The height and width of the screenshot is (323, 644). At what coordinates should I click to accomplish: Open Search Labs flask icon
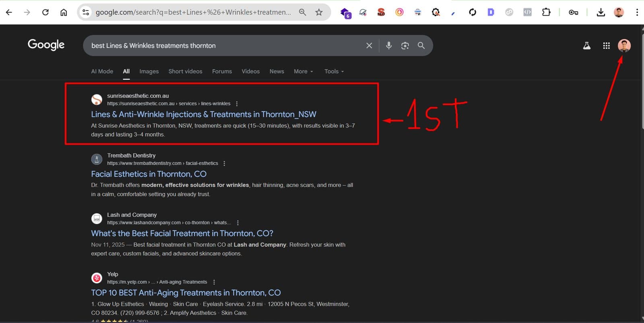tap(587, 46)
